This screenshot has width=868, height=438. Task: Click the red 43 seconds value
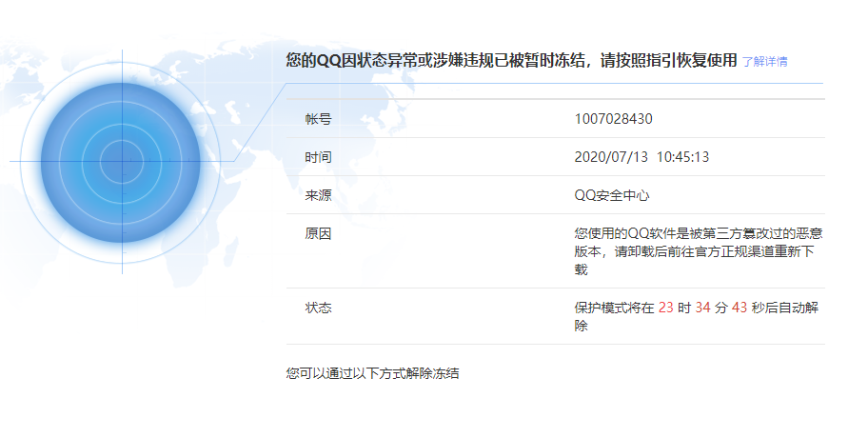[740, 308]
